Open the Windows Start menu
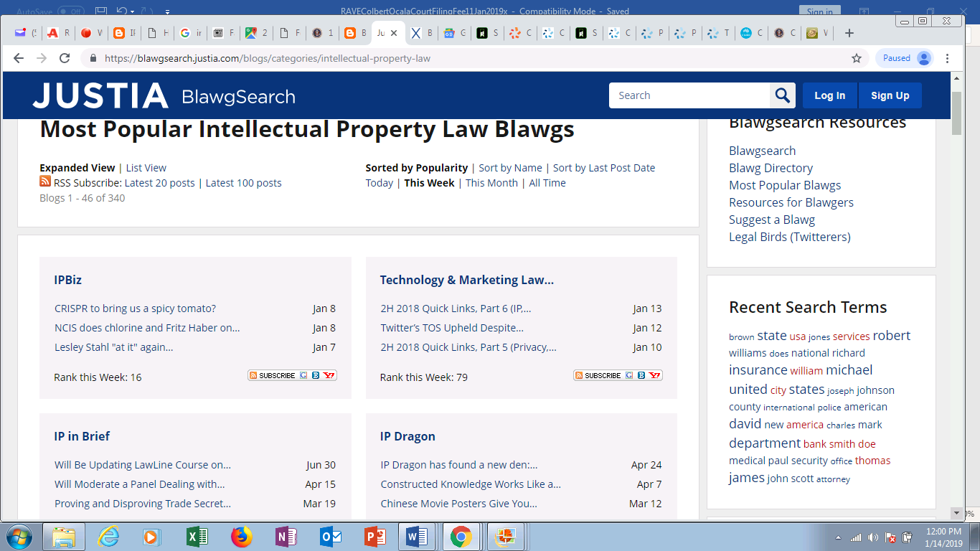 [x=19, y=537]
